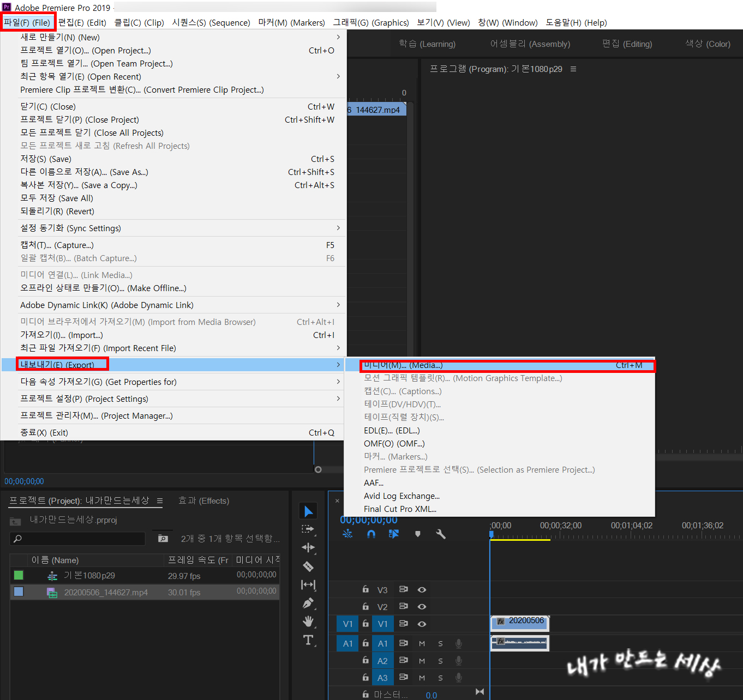Viewport: 743px width, 700px height.
Task: Toggle Linked Selection icon in timeline
Action: [x=394, y=534]
